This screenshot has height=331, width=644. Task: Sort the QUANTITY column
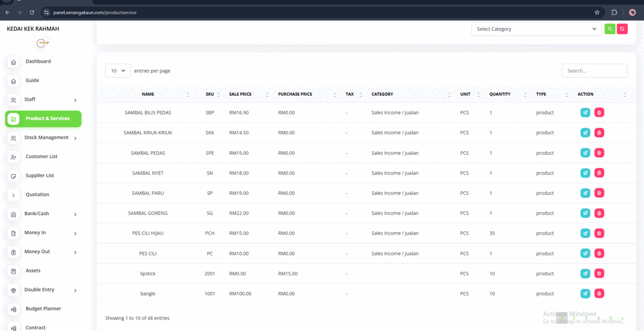point(499,94)
